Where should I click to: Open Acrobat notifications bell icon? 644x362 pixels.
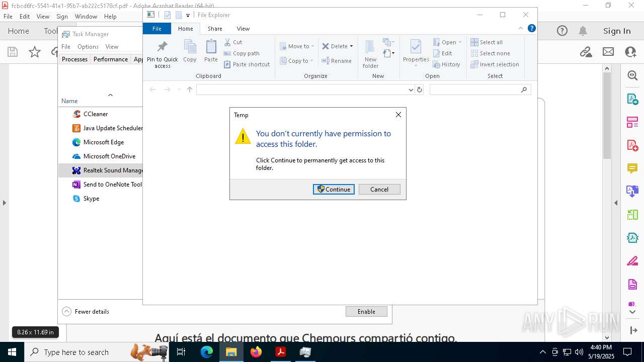pos(583,31)
